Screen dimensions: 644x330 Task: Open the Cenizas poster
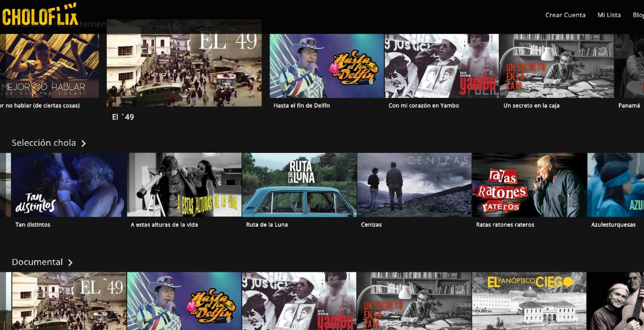(x=414, y=185)
